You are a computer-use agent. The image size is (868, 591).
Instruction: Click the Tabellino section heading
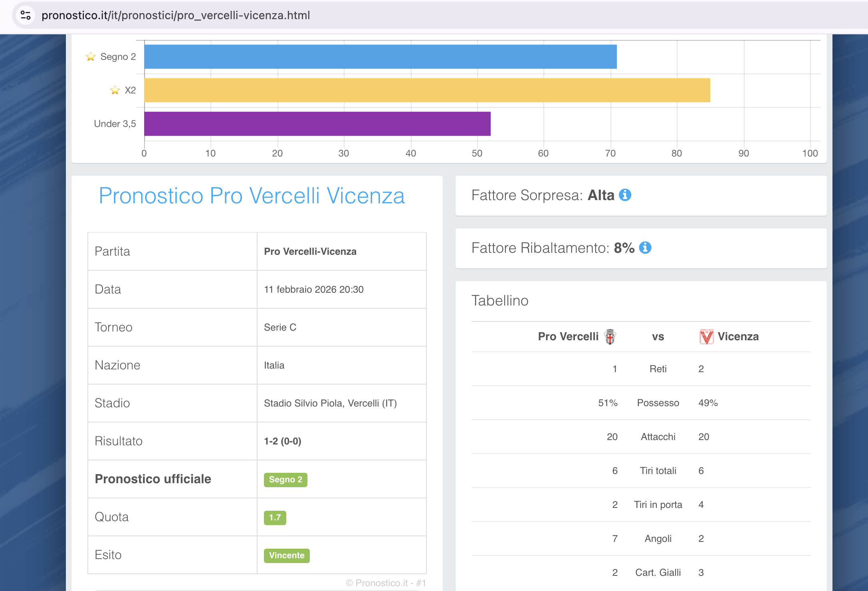pyautogui.click(x=500, y=301)
